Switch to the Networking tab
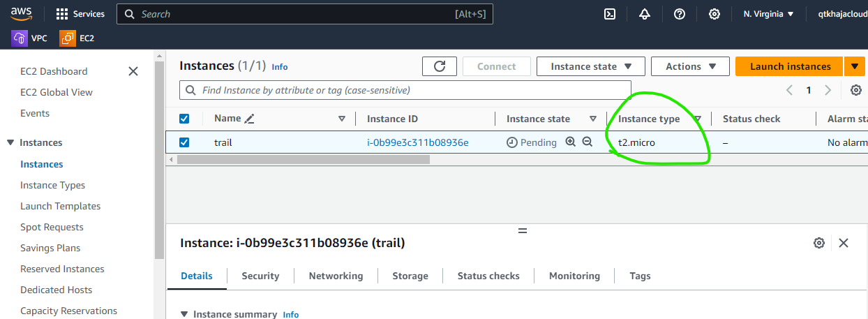The image size is (868, 319). pos(336,276)
